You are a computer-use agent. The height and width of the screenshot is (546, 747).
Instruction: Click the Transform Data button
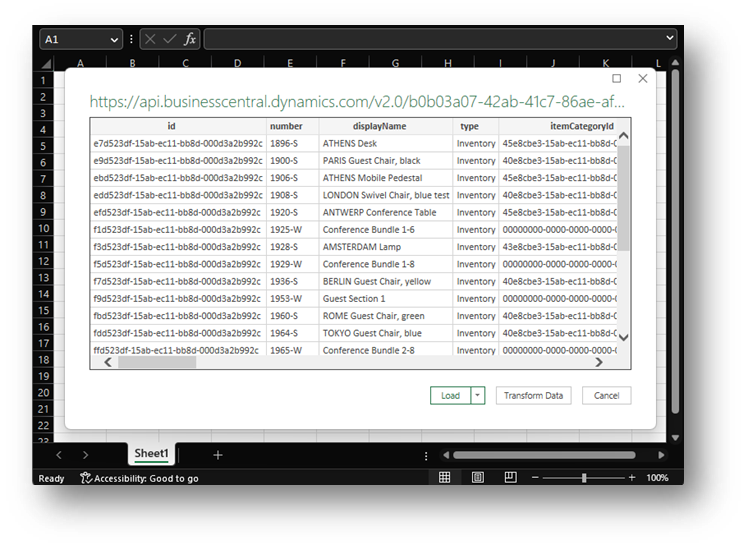[x=534, y=395]
